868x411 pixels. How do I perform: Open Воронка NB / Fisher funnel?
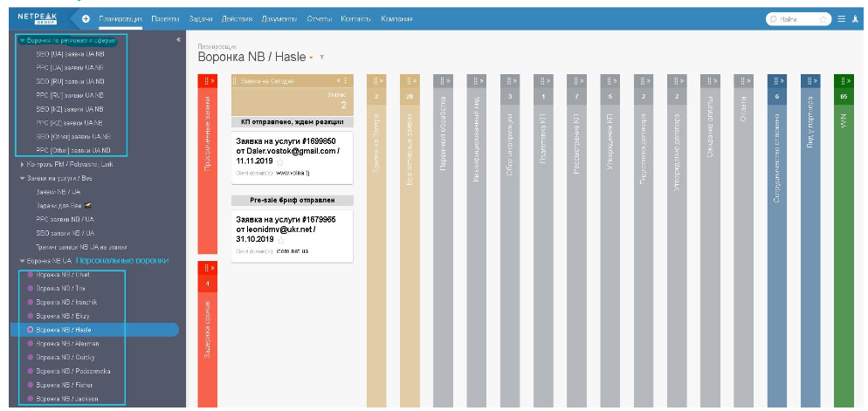[x=65, y=385]
